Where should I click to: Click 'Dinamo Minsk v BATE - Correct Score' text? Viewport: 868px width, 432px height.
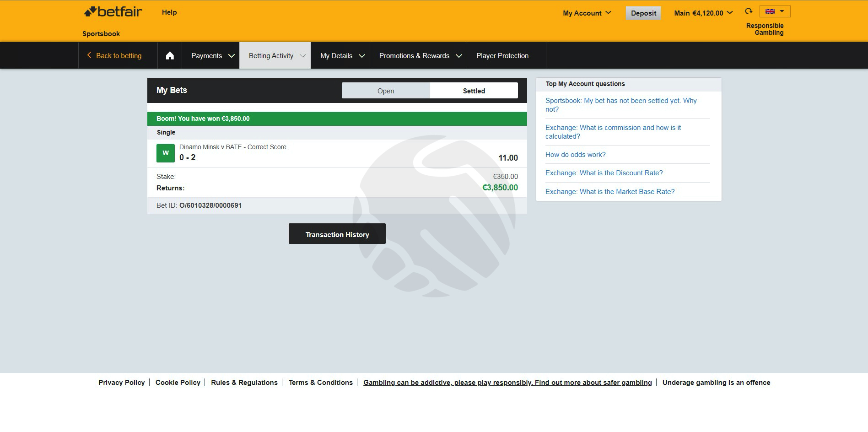233,147
